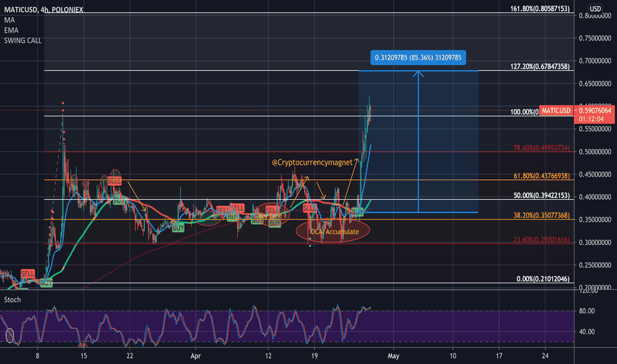Select the EMA indicator label
The height and width of the screenshot is (364, 617).
11,30
